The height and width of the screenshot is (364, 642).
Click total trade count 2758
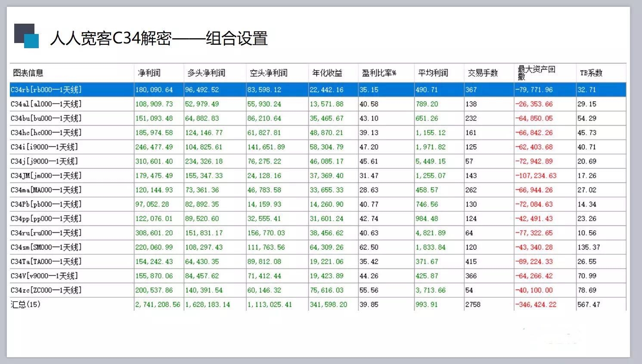pos(473,305)
